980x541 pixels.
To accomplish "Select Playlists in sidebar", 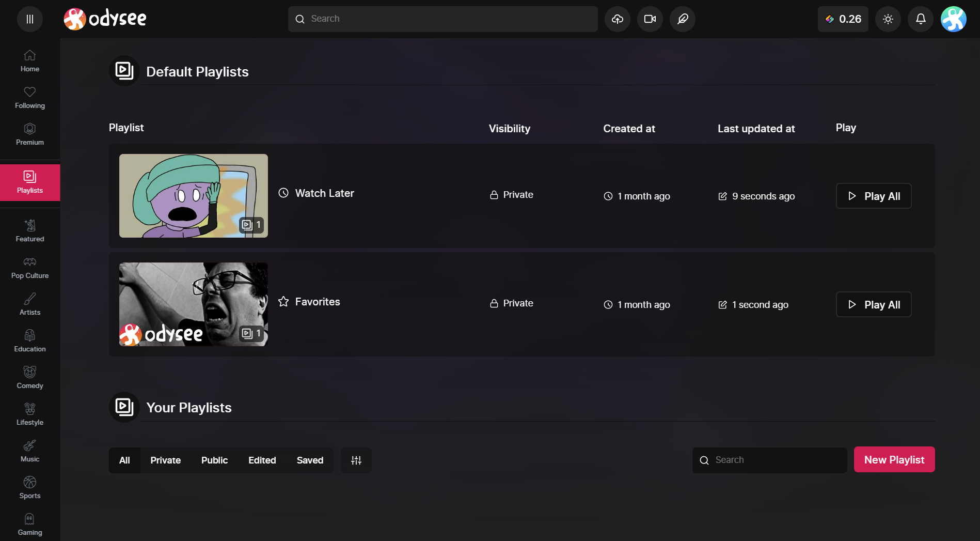I will pos(30,182).
